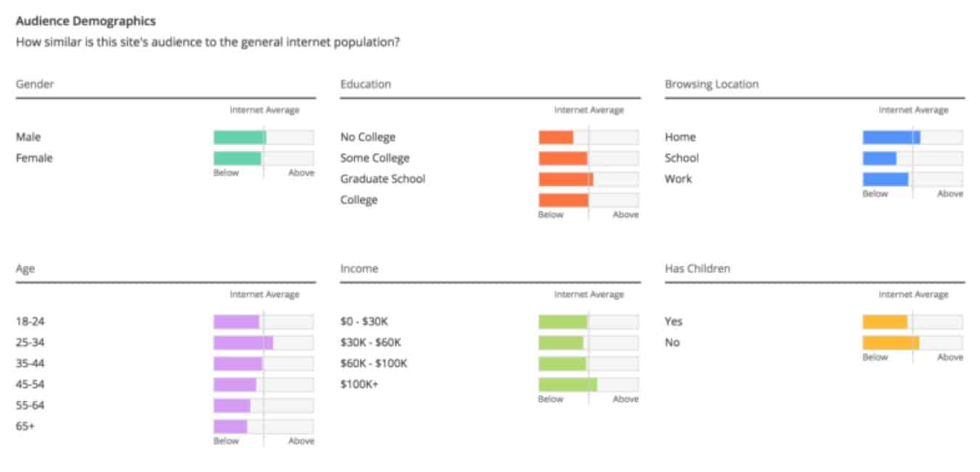
Task: Click the Graduate School orange bar
Action: tap(565, 179)
